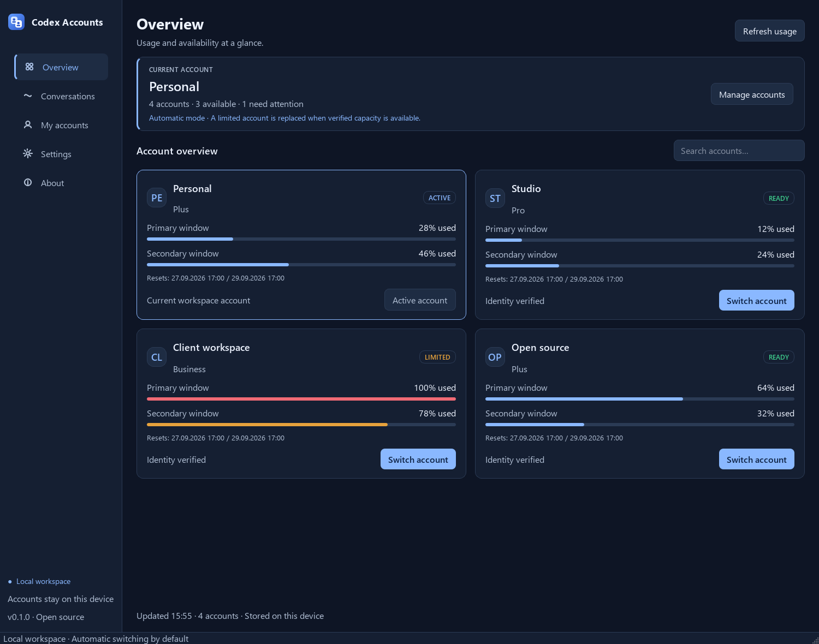
Task: Click Studio's Secondary window usage bar
Action: [x=640, y=266]
